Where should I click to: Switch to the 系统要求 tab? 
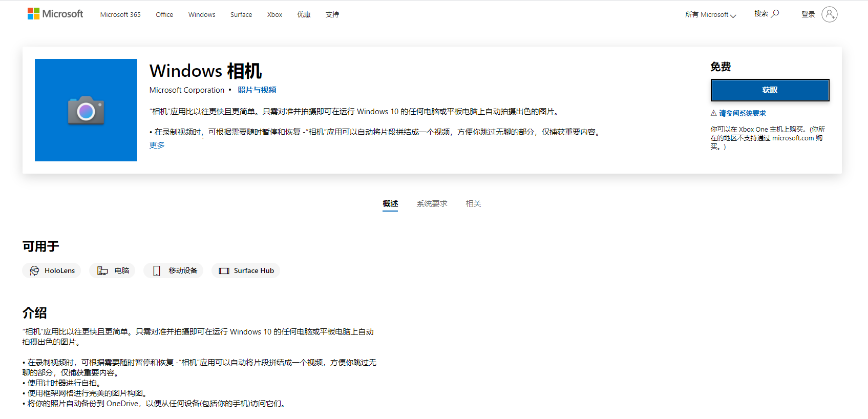[432, 204]
